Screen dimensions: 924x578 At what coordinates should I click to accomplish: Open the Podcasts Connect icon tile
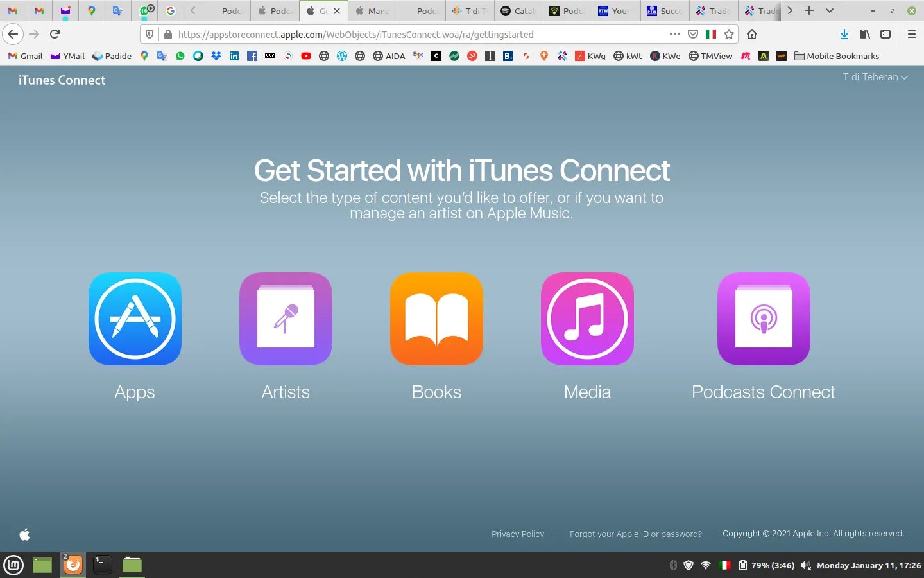pyautogui.click(x=764, y=319)
